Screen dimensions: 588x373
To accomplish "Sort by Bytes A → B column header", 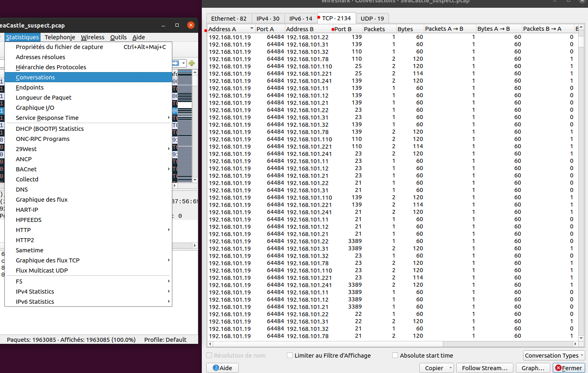I will tap(498, 29).
